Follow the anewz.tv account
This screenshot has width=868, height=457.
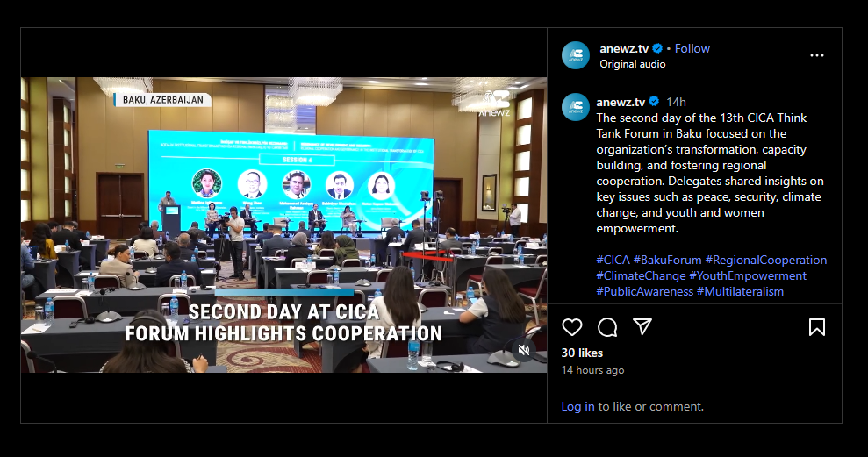[x=692, y=49]
